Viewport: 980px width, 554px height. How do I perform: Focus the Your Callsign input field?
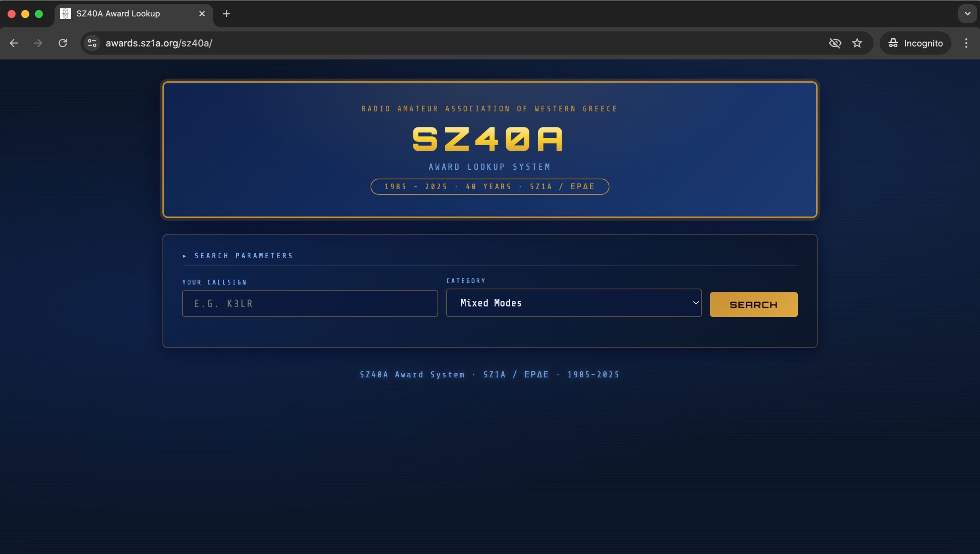tap(310, 303)
